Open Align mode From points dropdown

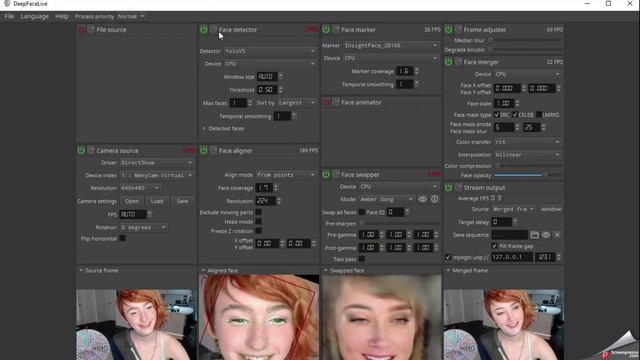point(286,175)
